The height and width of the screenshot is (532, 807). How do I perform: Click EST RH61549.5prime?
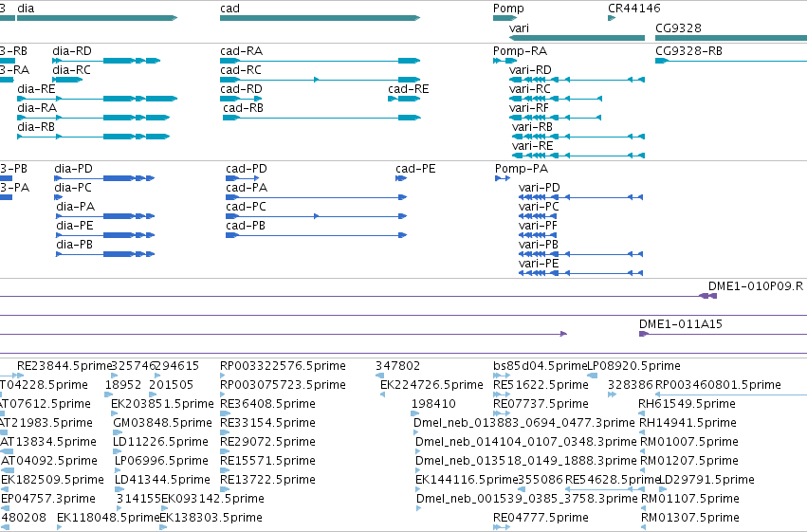click(688, 404)
